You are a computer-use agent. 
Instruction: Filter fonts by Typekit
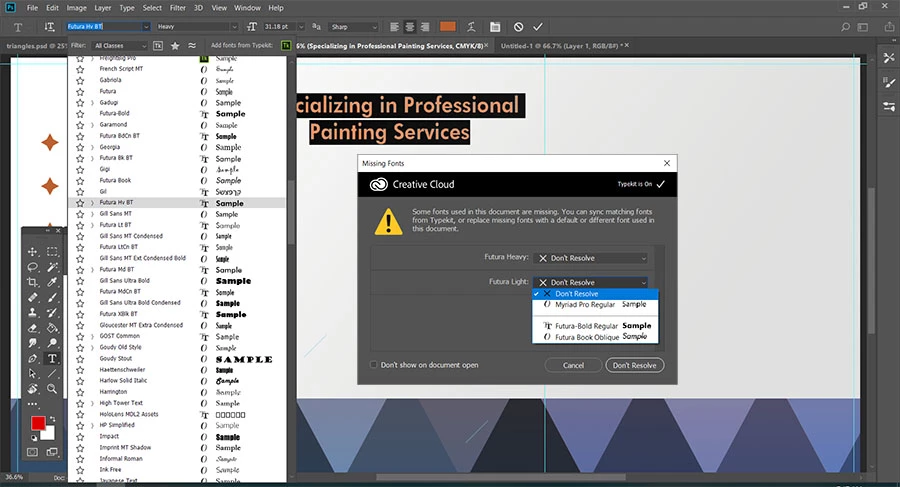coord(158,45)
